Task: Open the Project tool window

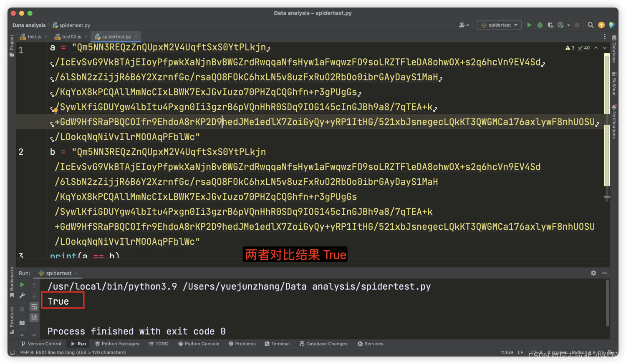Action: click(x=12, y=45)
